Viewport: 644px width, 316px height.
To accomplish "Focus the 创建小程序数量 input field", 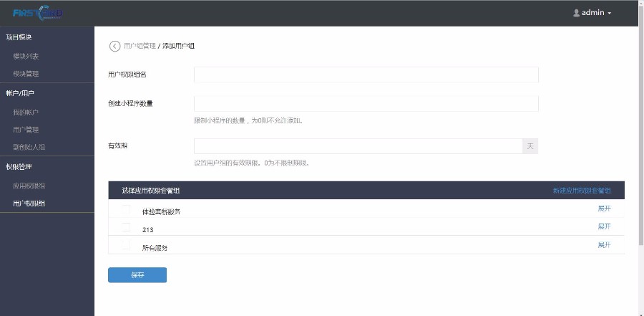I will (x=366, y=104).
